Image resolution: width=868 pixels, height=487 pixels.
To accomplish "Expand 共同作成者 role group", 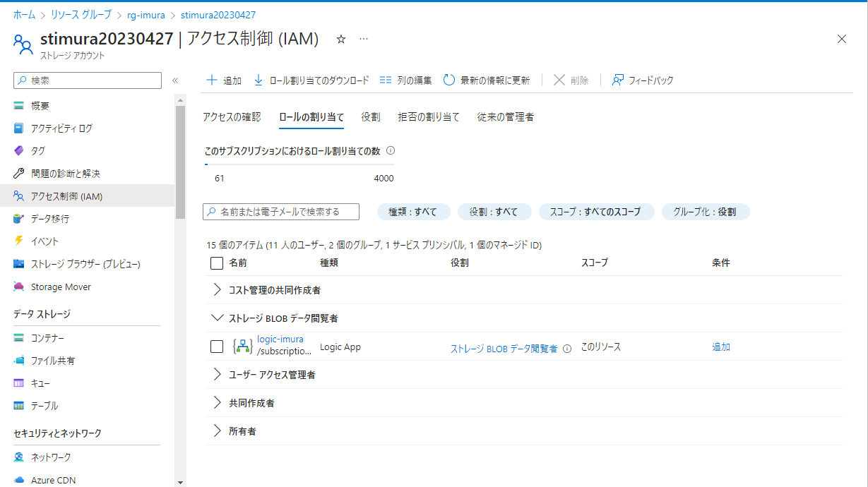I will pyautogui.click(x=217, y=402).
